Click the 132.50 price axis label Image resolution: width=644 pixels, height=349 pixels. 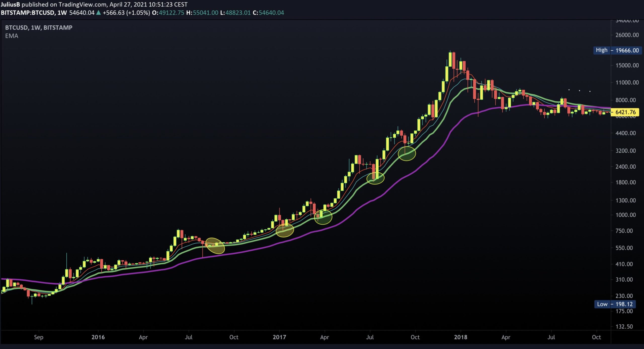click(x=624, y=327)
